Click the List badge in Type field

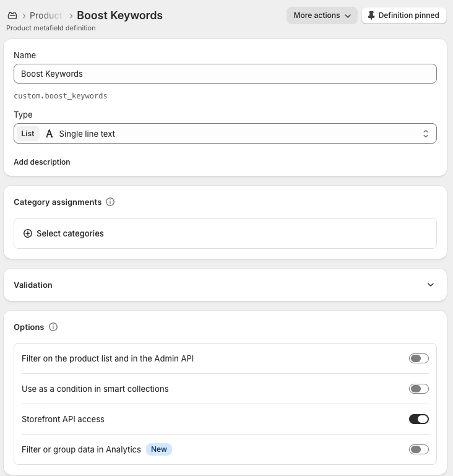tap(28, 134)
